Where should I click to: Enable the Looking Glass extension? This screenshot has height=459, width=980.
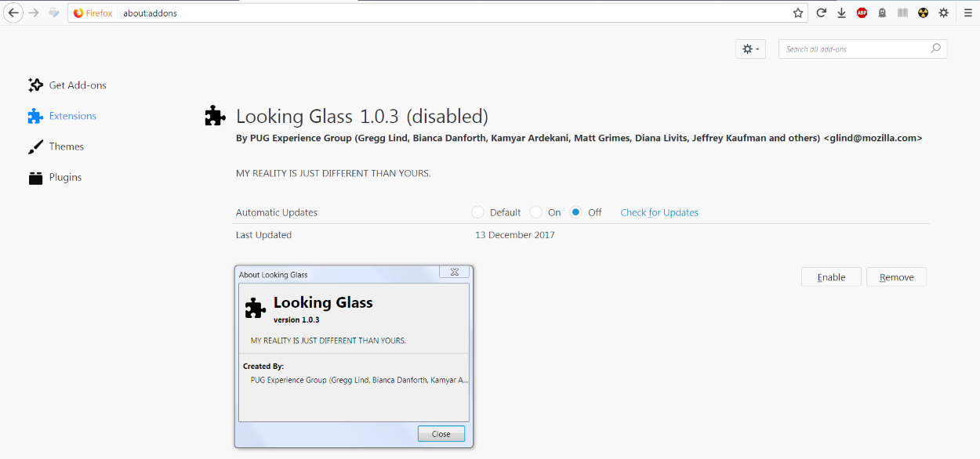pyautogui.click(x=831, y=276)
